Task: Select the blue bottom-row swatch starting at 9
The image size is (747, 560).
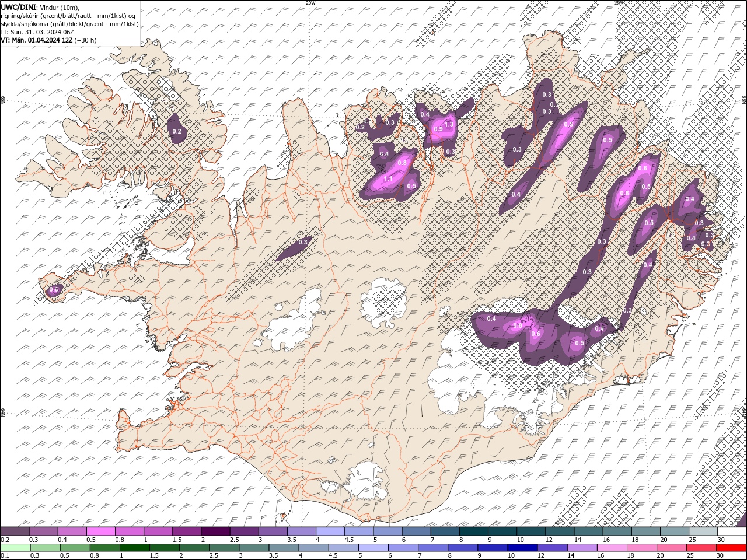Action: [492, 547]
